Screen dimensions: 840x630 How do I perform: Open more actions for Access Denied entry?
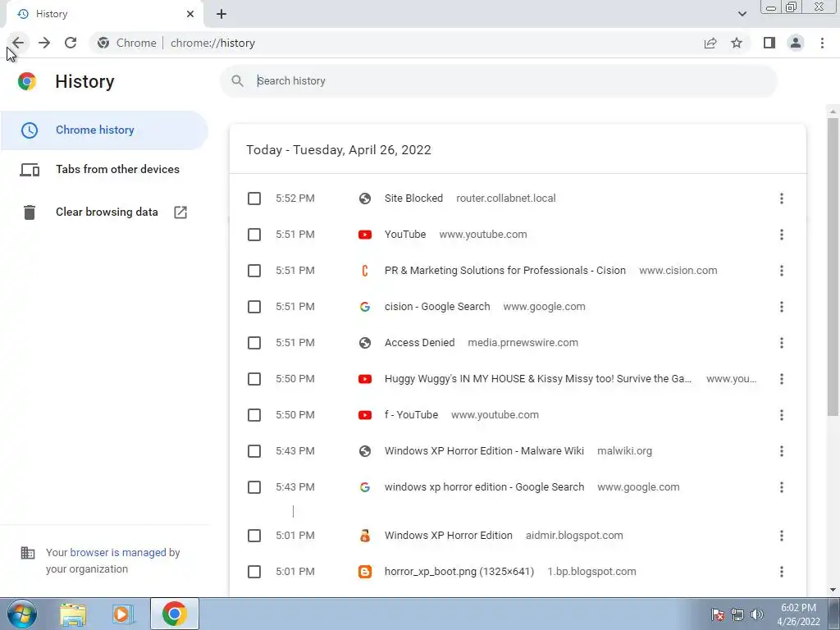point(782,343)
